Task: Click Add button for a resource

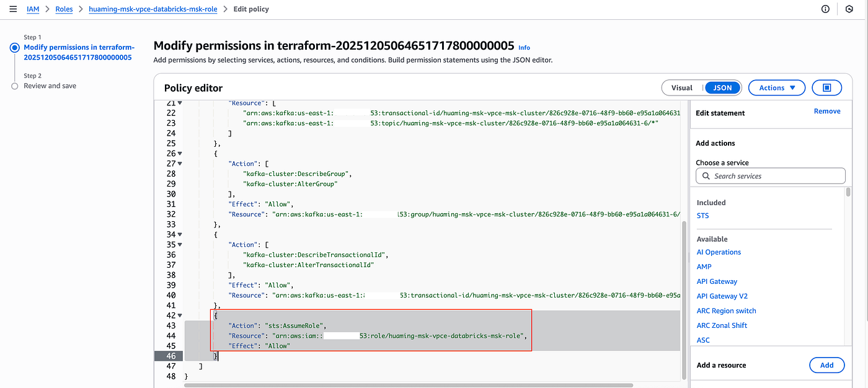Action: click(x=827, y=365)
